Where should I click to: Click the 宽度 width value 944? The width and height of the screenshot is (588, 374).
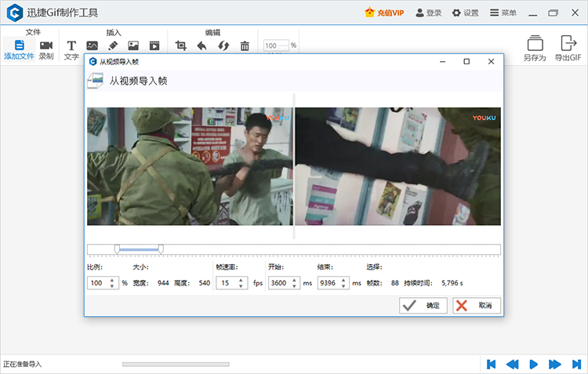pos(163,283)
